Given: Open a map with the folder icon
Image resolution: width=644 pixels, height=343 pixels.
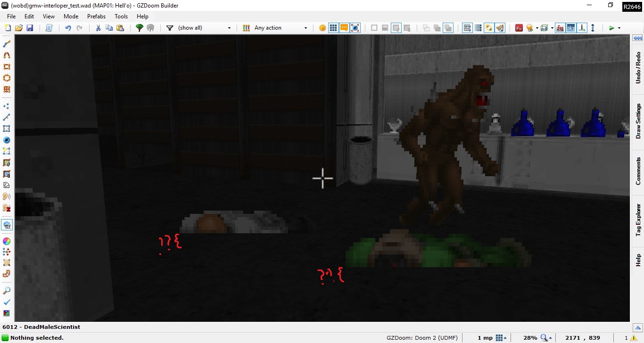Looking at the screenshot, I should [x=19, y=28].
